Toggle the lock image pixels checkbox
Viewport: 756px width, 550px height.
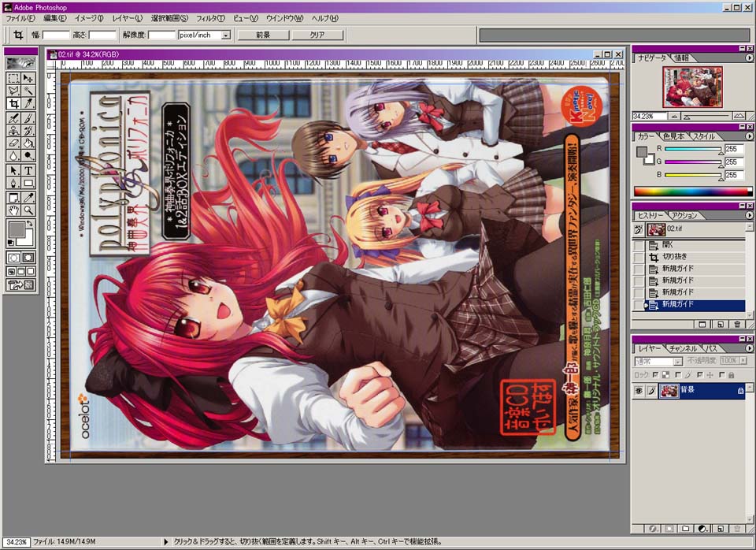tap(678, 375)
